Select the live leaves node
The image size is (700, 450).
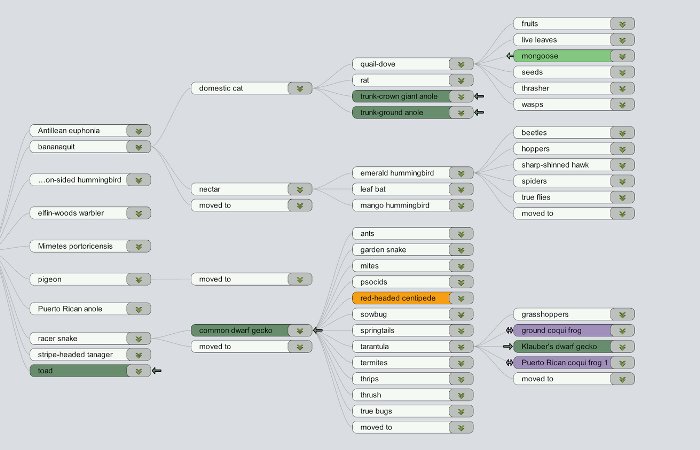coord(574,40)
